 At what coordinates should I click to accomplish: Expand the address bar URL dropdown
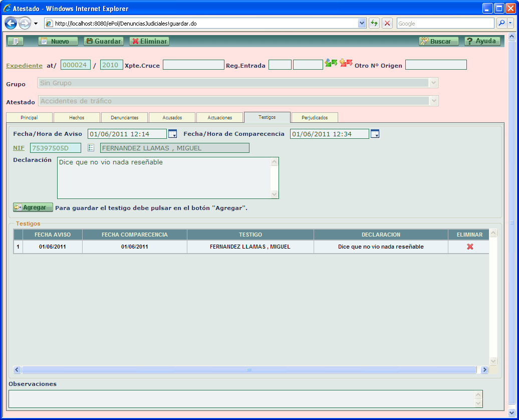coord(362,24)
